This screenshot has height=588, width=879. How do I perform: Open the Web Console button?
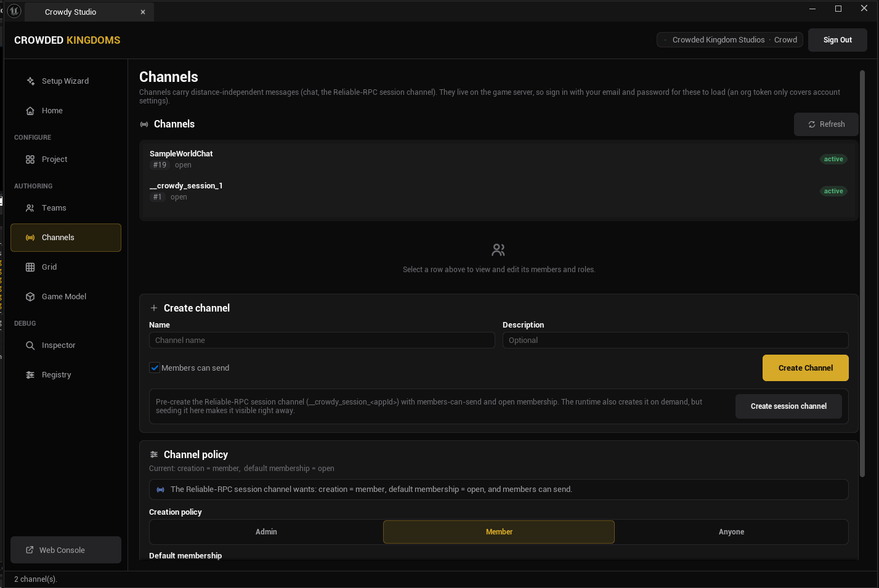(x=66, y=550)
